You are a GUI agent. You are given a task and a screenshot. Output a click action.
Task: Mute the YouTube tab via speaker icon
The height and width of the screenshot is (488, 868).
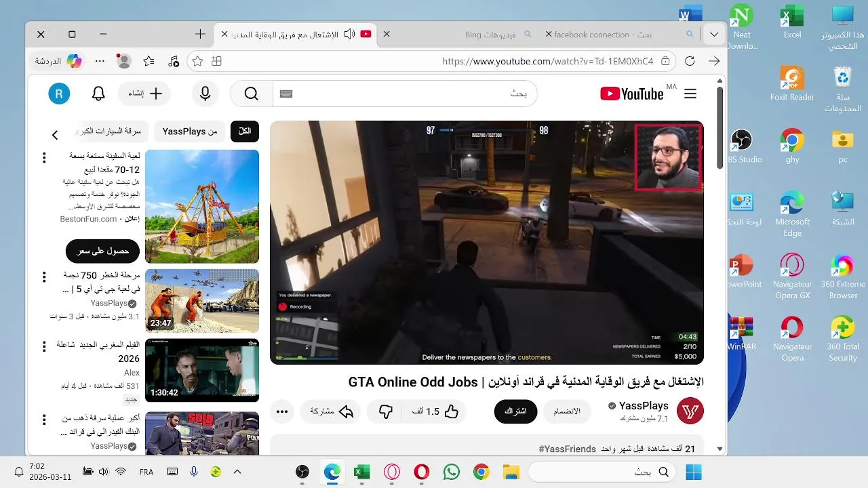tap(349, 34)
